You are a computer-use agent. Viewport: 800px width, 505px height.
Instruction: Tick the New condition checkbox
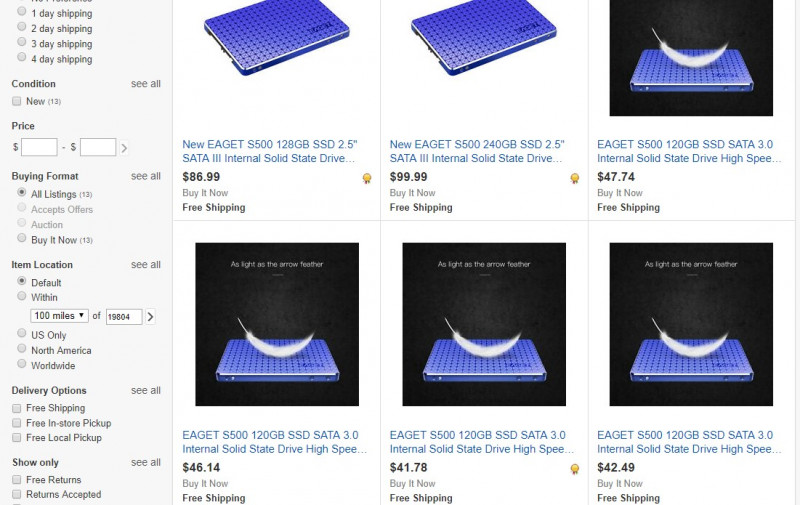coord(17,101)
